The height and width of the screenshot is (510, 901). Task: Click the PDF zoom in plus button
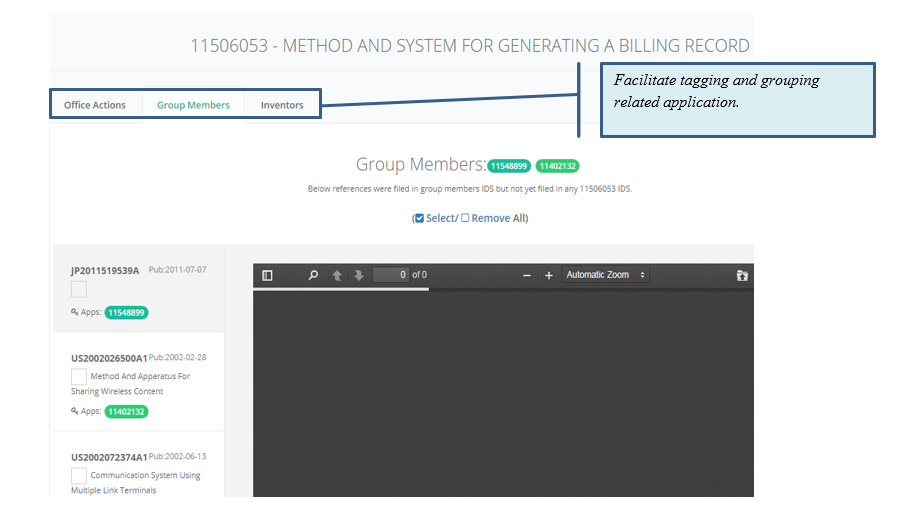tap(549, 275)
